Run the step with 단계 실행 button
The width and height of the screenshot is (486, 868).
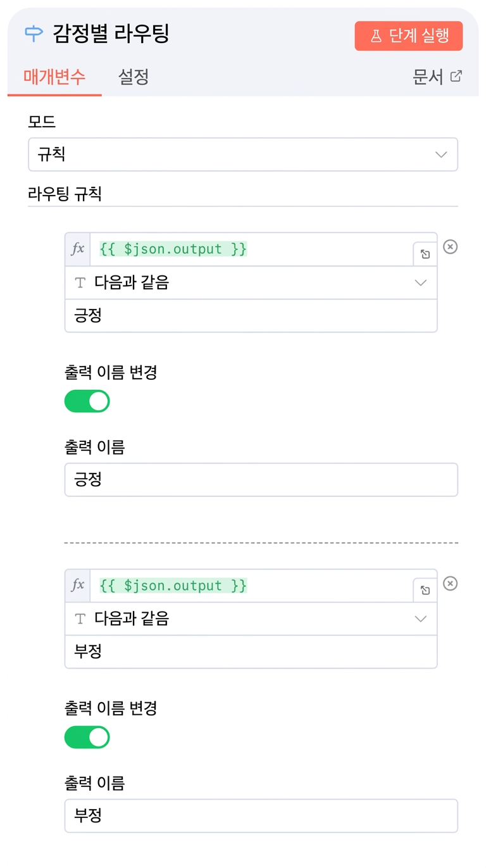tap(409, 36)
